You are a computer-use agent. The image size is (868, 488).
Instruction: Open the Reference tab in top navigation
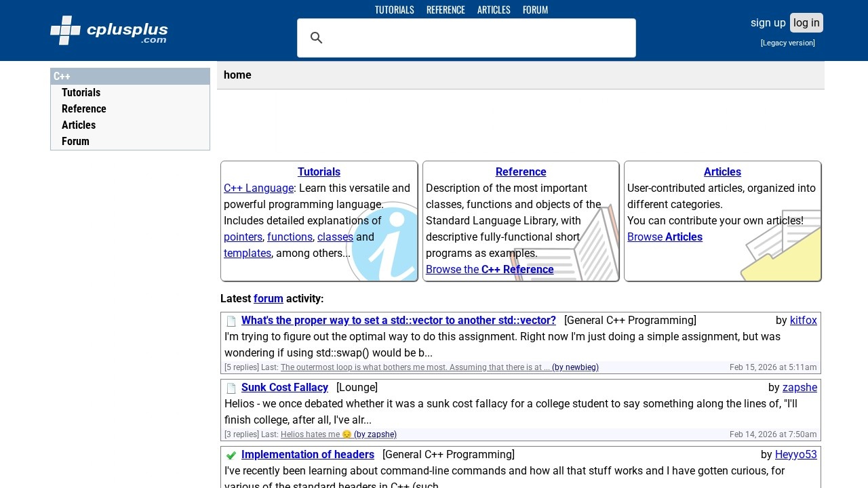pos(446,9)
